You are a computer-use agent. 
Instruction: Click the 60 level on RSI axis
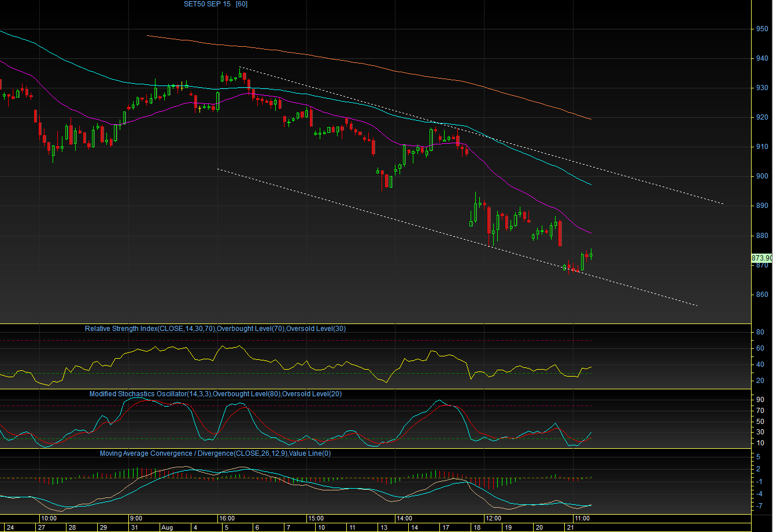(760, 348)
